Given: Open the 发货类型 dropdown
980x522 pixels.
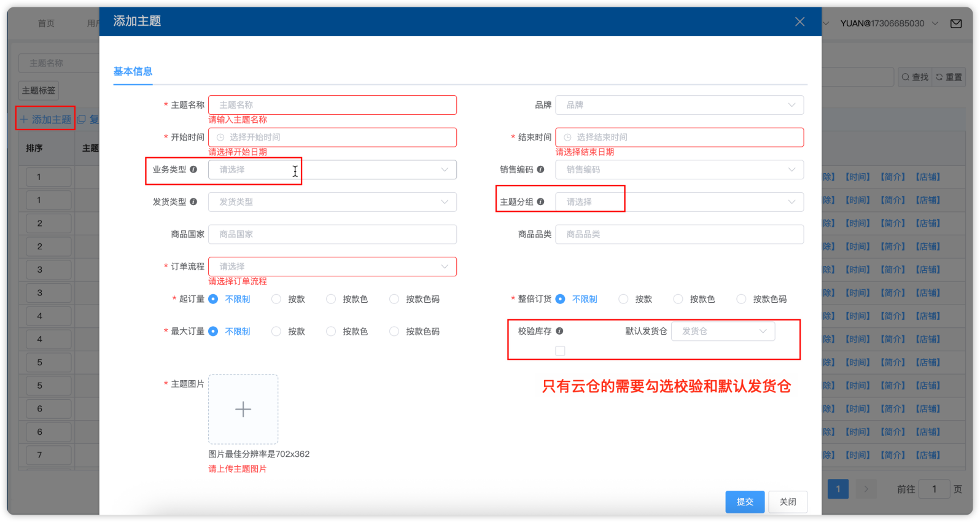Looking at the screenshot, I should coord(332,201).
